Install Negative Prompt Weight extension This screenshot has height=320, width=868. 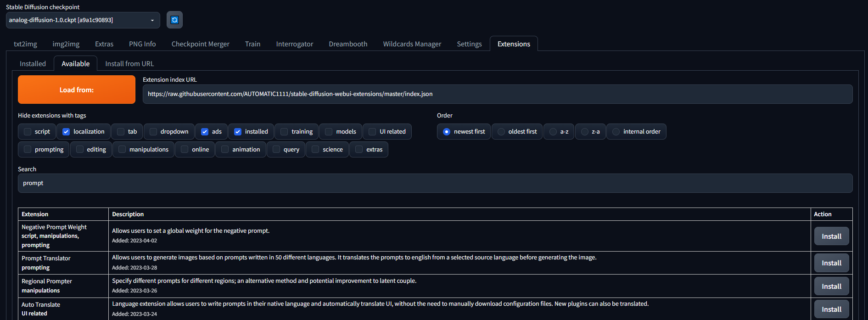(831, 236)
